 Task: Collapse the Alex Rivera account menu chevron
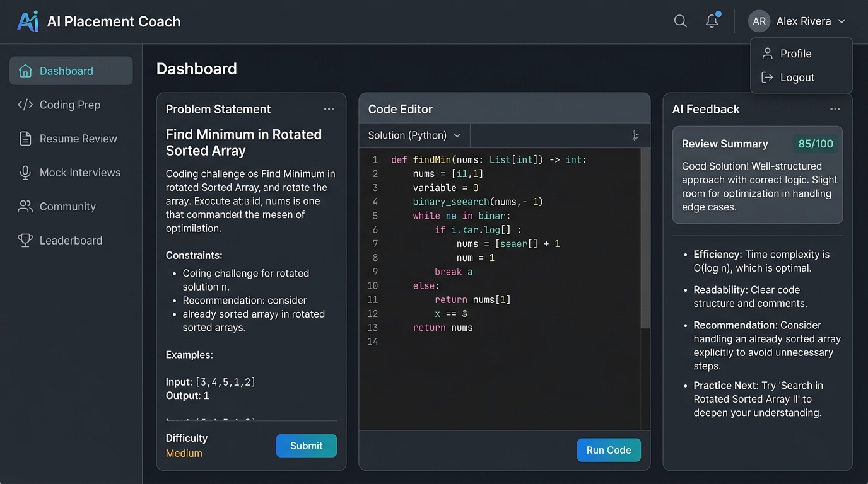pyautogui.click(x=842, y=21)
